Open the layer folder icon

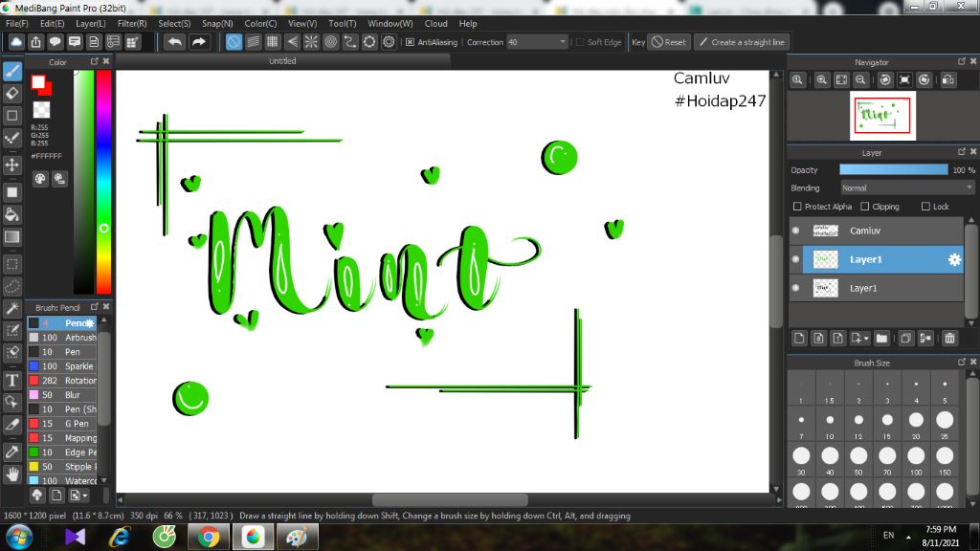pos(881,339)
